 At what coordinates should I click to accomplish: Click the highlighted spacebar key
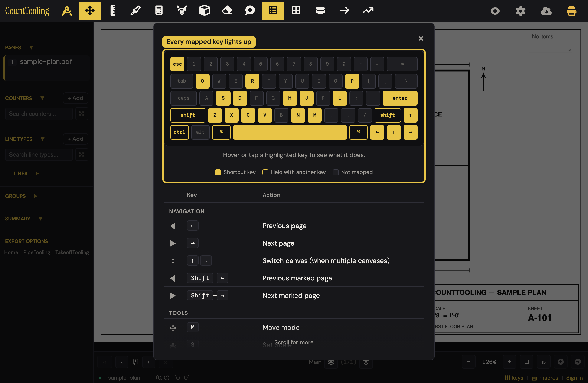click(290, 132)
